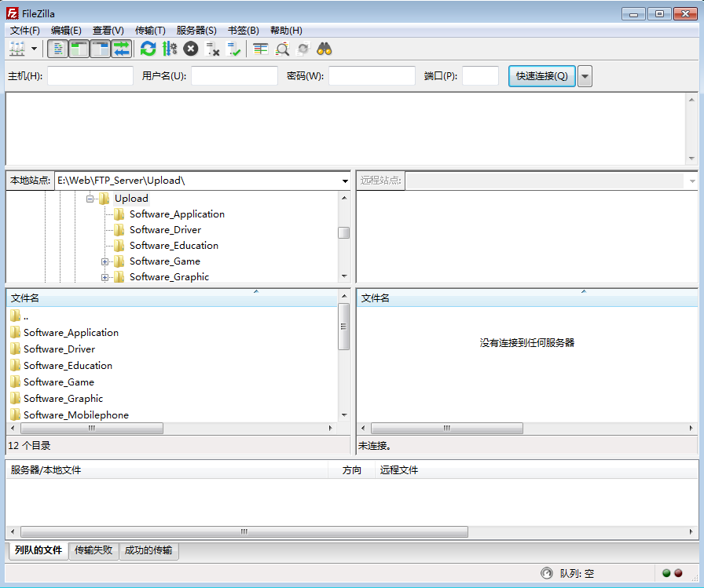Image resolution: width=704 pixels, height=588 pixels.
Task: Open the Site Manager icon
Action: click(16, 49)
